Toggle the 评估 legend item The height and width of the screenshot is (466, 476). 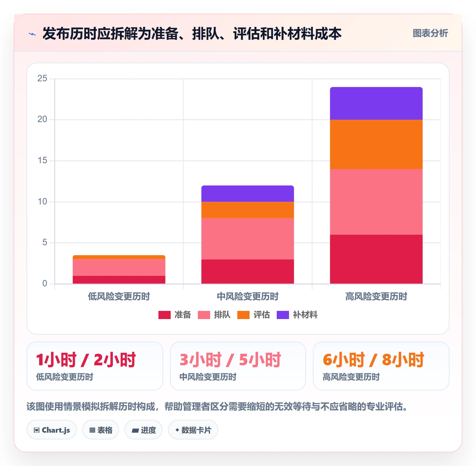coord(254,315)
